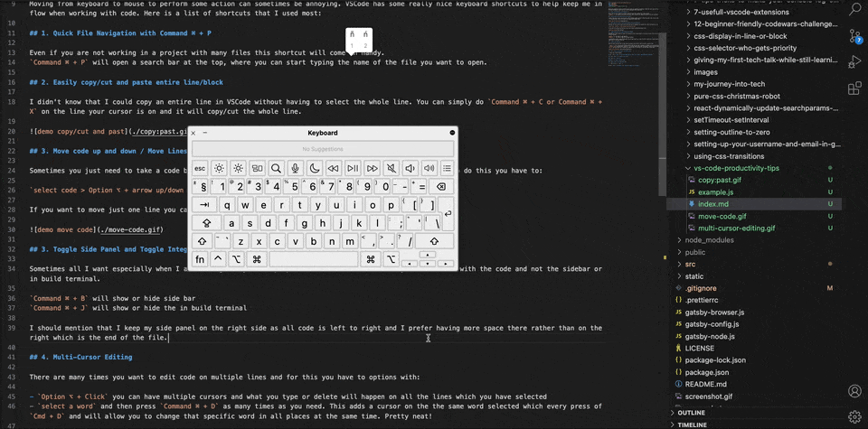
Task: Toggle the control caret key
Action: [218, 259]
